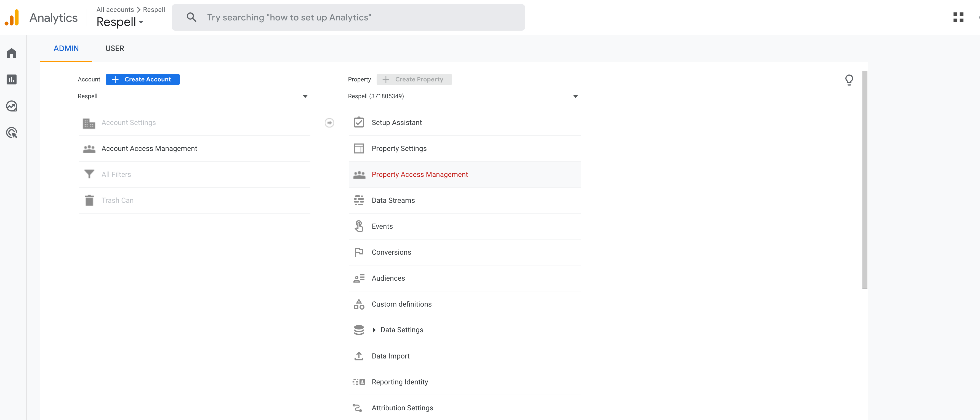Click the Setup Assistant checkbox icon
The width and height of the screenshot is (980, 420).
click(359, 123)
